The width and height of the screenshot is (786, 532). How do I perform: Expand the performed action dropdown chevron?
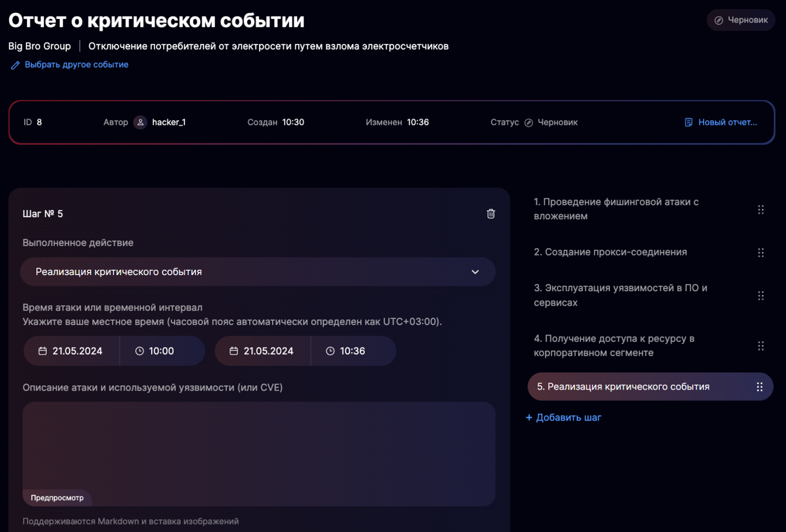click(475, 272)
